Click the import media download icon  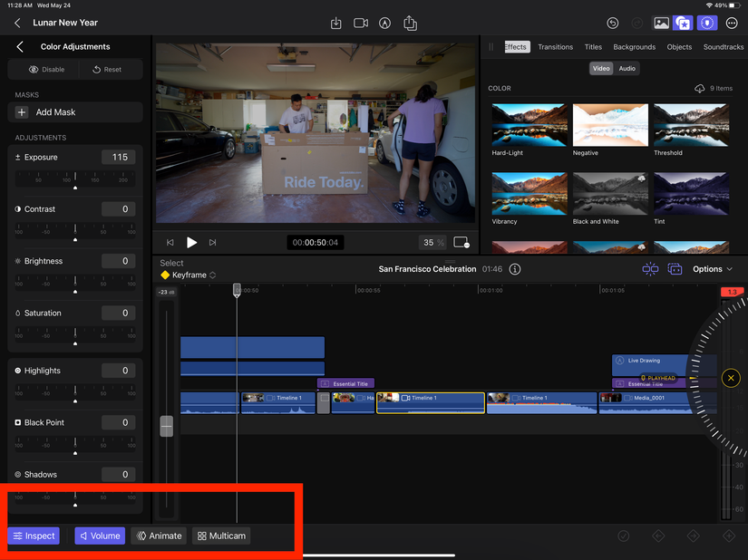(x=335, y=23)
